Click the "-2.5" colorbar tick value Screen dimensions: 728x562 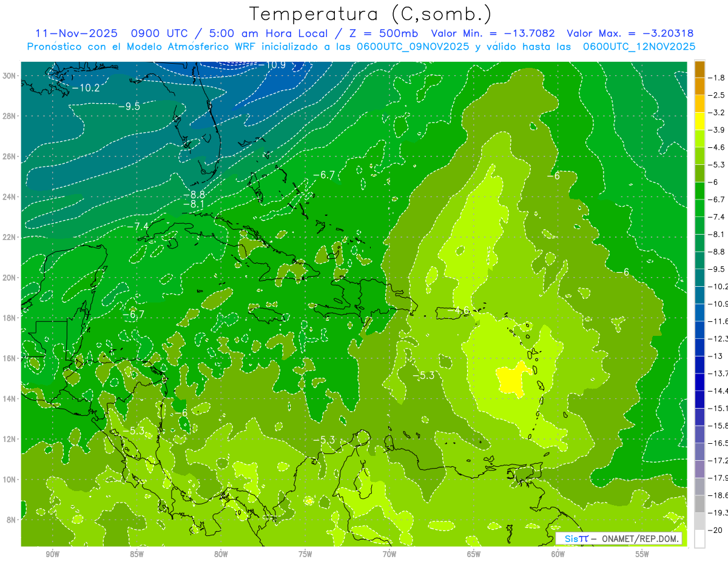coord(717,95)
